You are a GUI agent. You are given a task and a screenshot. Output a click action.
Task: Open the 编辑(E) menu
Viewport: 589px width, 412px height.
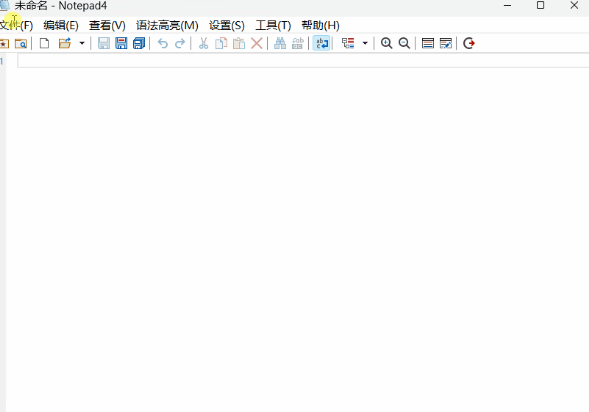(61, 26)
